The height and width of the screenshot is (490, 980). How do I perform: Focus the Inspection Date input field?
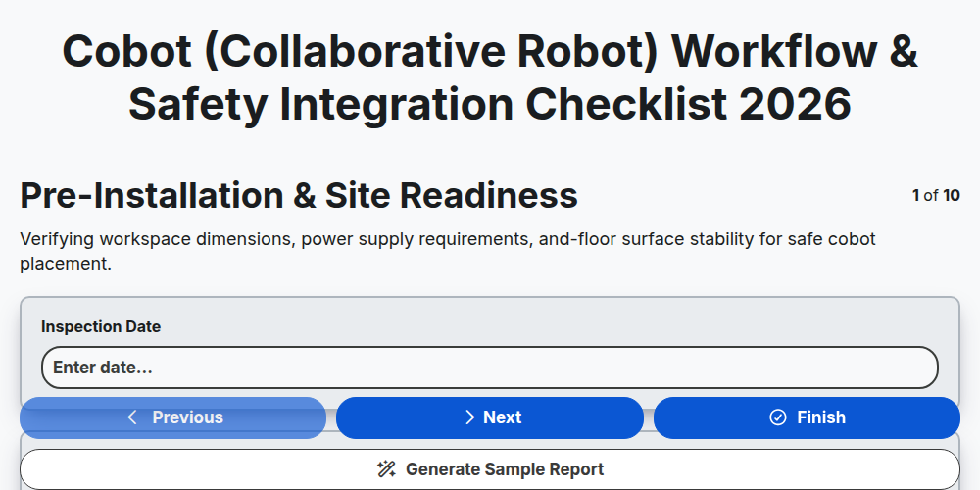click(x=490, y=367)
